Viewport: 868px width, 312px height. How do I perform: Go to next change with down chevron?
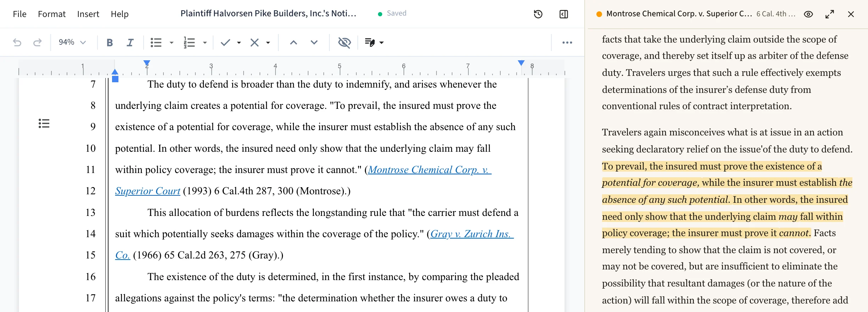(x=314, y=43)
